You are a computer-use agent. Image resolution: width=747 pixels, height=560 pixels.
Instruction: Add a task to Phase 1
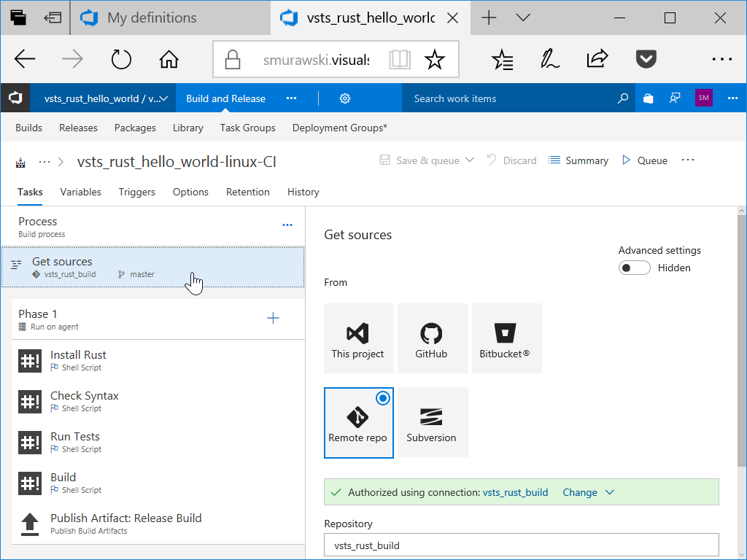273,318
